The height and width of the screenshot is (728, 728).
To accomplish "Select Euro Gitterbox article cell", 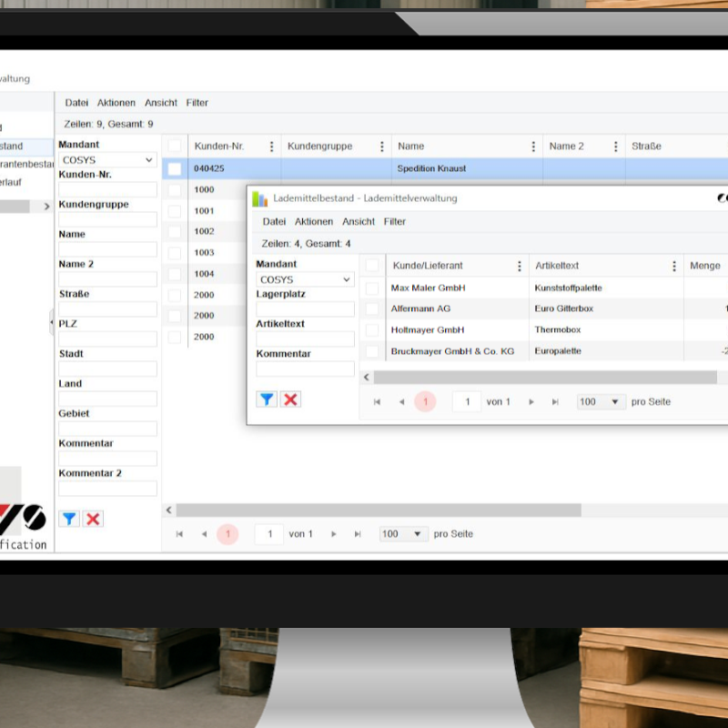I will pos(606,308).
